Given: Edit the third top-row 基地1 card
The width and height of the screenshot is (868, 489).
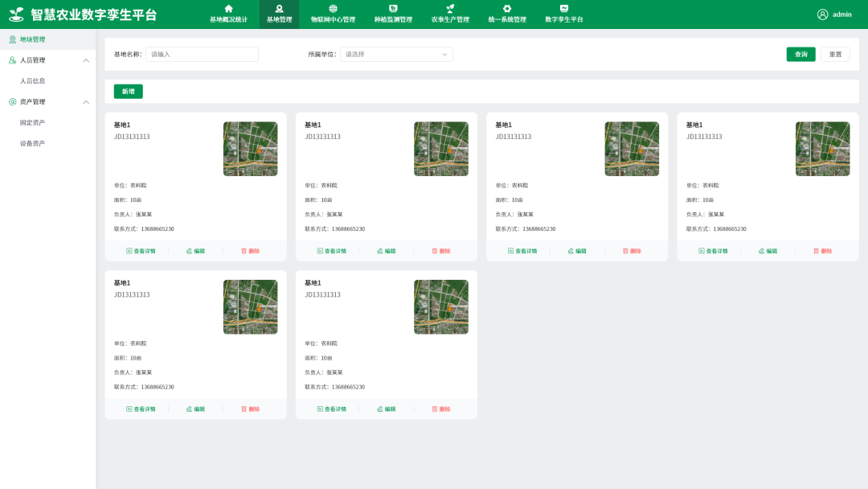Looking at the screenshot, I should pyautogui.click(x=577, y=251).
